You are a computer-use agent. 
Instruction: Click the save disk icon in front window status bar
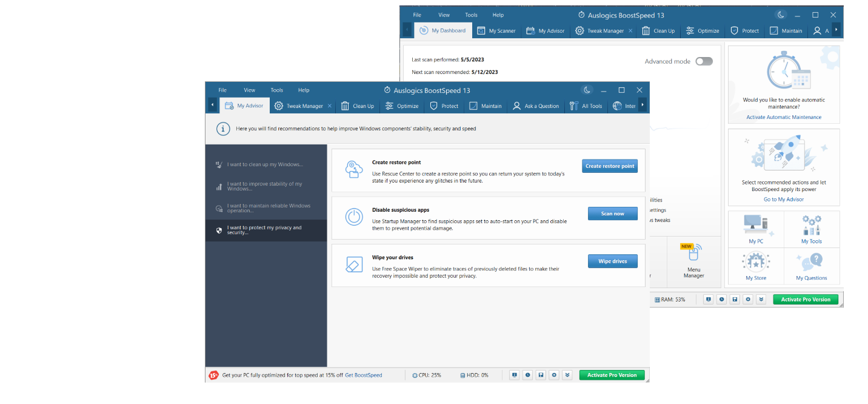pos(541,375)
